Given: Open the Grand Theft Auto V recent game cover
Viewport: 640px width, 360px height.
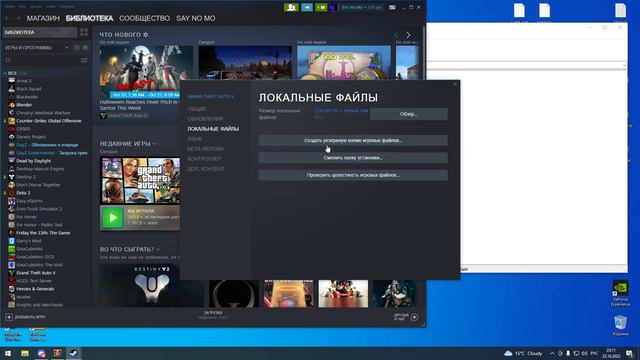Looking at the screenshot, I should tap(140, 180).
